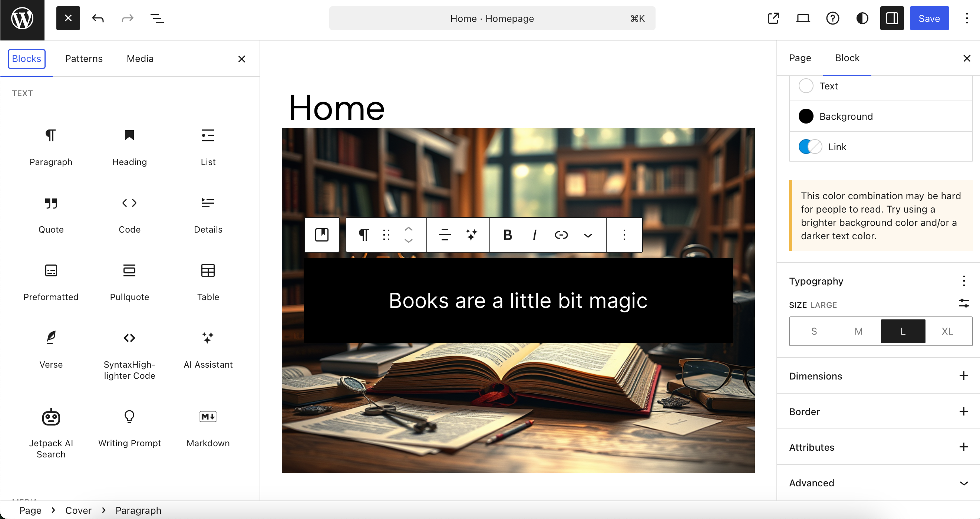This screenshot has width=980, height=519.
Task: Toggle bold formatting in the paragraph toolbar
Action: click(x=508, y=235)
